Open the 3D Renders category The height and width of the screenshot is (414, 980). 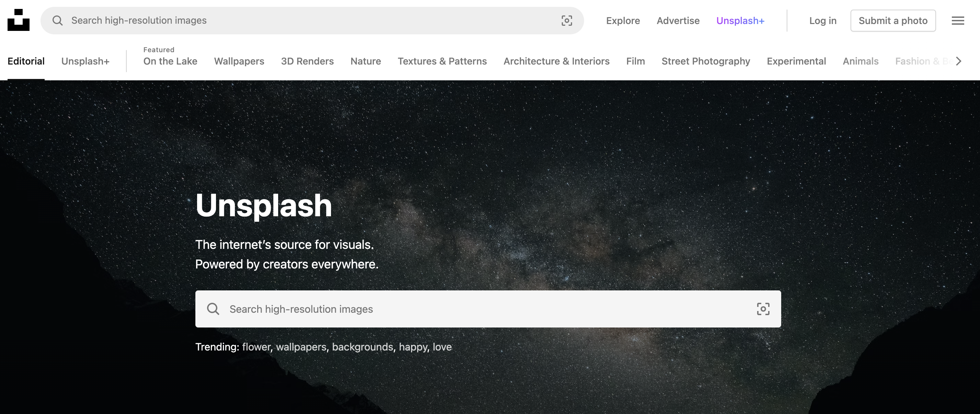(x=307, y=61)
